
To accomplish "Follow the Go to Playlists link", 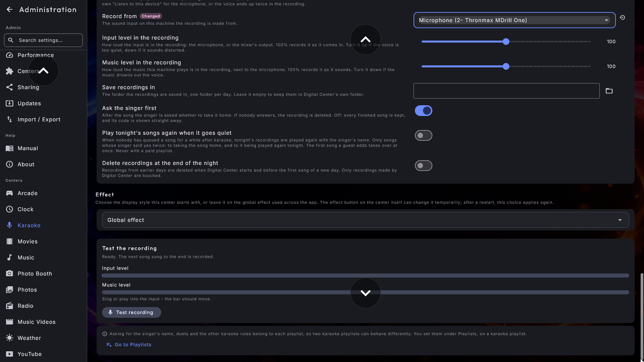I will (129, 345).
